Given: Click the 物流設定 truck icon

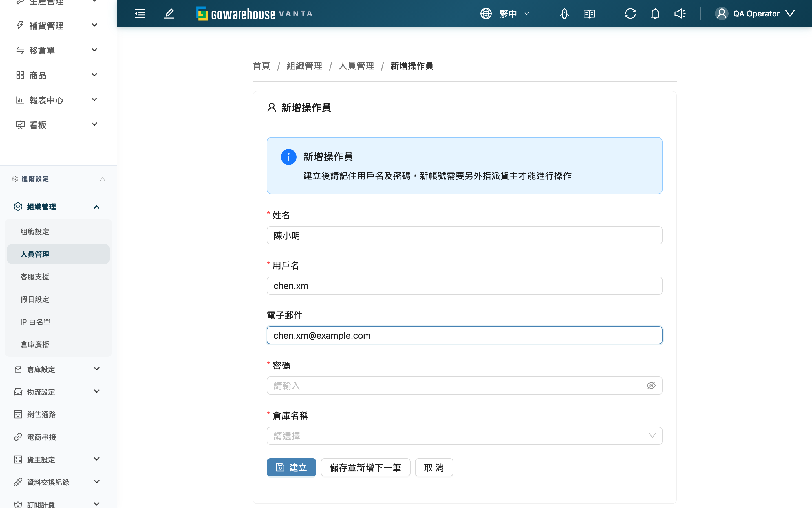Looking at the screenshot, I should click(x=18, y=392).
